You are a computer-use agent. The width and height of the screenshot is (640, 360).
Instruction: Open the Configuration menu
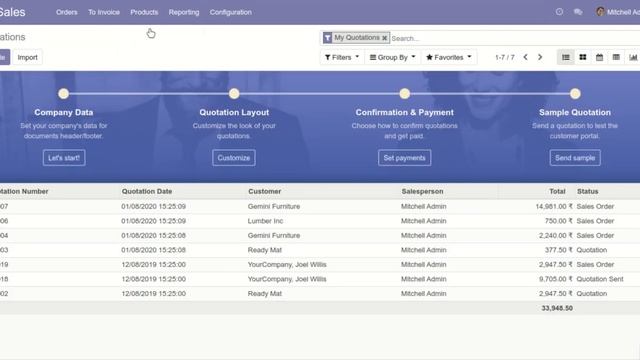coord(231,12)
